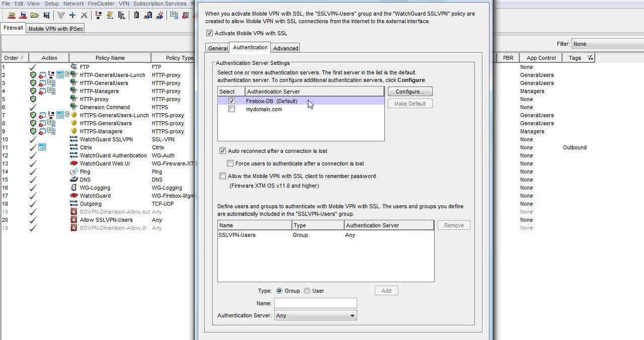Click the Save to Firebox toolbar icon

[x=23, y=16]
